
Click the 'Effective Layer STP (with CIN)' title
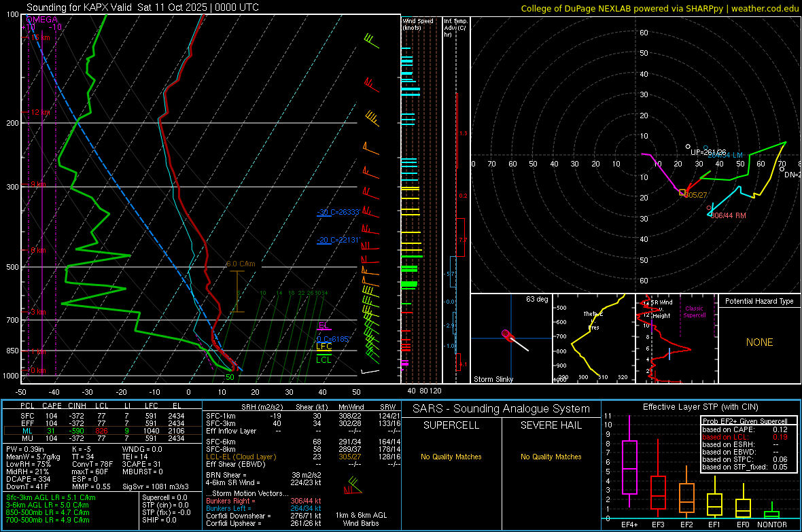[700, 407]
